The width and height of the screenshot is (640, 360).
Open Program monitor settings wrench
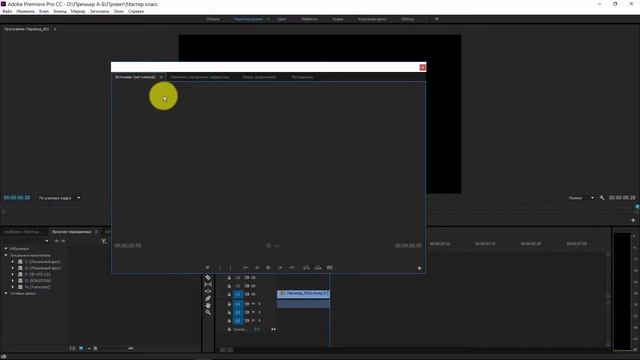(x=602, y=198)
